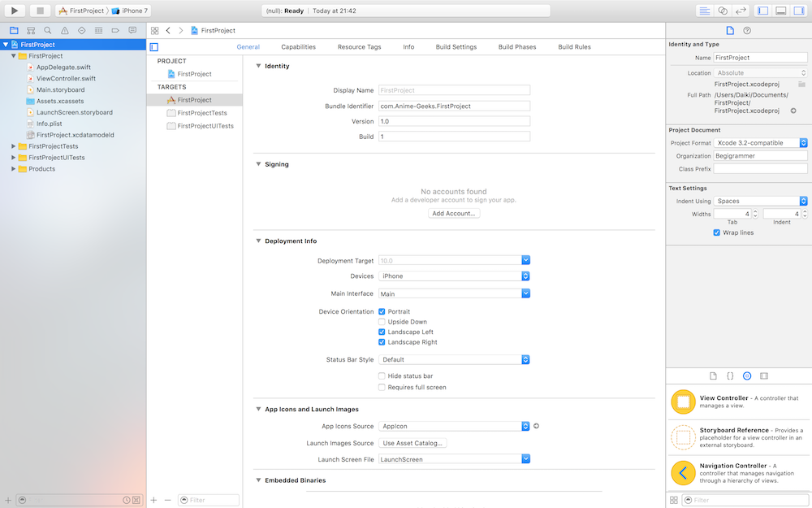Image resolution: width=812 pixels, height=508 pixels.
Task: Add a new target with plus button
Action: click(153, 500)
